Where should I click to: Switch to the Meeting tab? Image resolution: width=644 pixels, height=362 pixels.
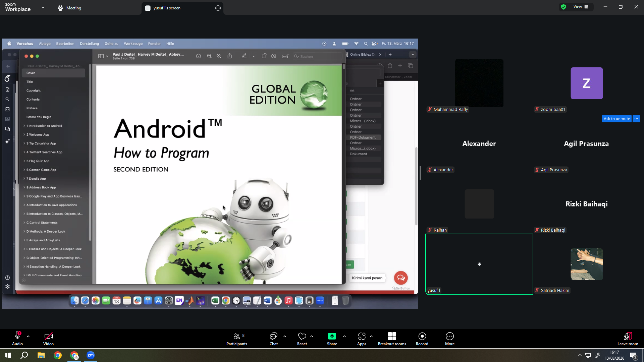pos(69,8)
